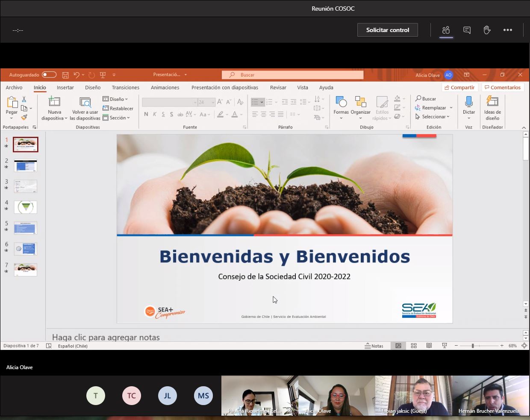Open the Sección dropdown
Viewport: 530px width, 420px height.
coord(116,118)
